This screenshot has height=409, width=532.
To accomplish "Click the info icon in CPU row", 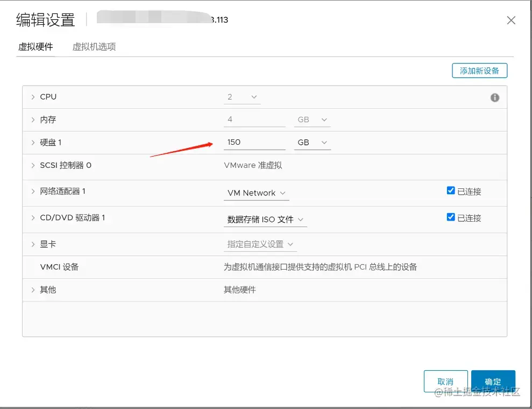I will pos(495,98).
